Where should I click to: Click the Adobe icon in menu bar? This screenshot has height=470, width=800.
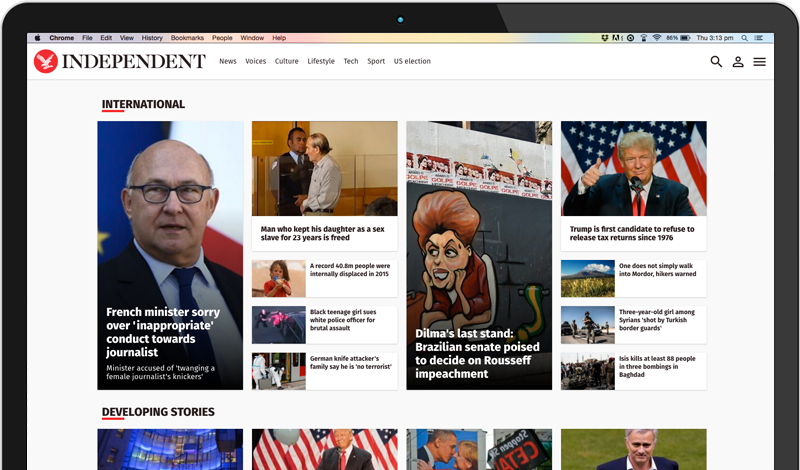(x=617, y=38)
